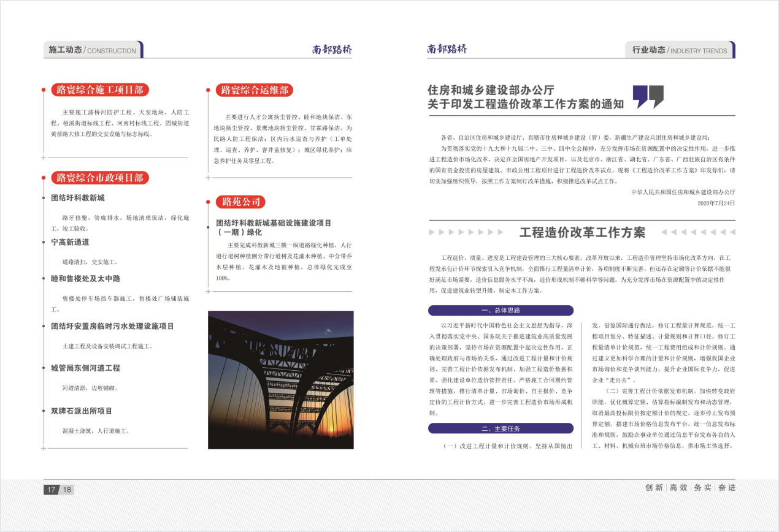The height and width of the screenshot is (532, 779).
Task: Click the paragraph starting 工程造价、质量、进度
Action: tap(581, 274)
